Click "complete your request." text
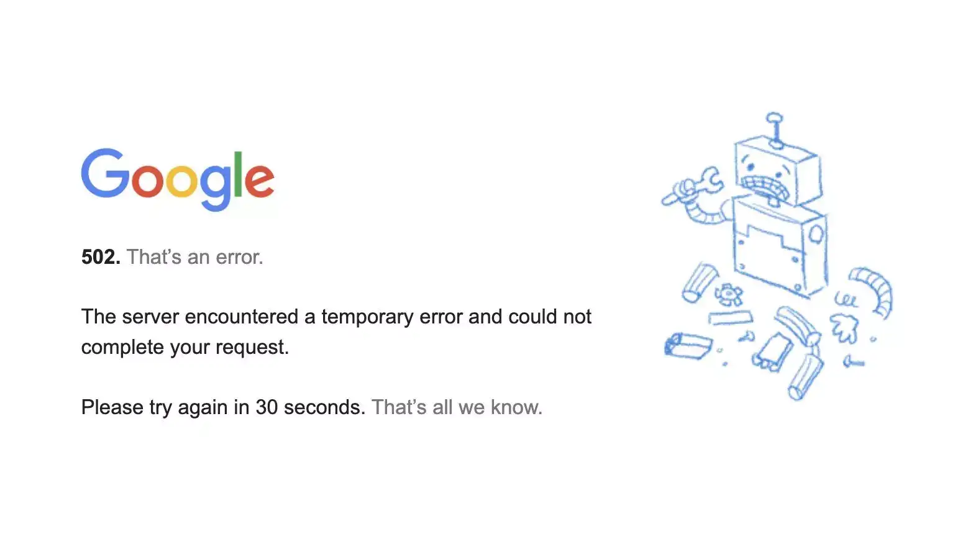968x560 pixels. pyautogui.click(x=185, y=347)
